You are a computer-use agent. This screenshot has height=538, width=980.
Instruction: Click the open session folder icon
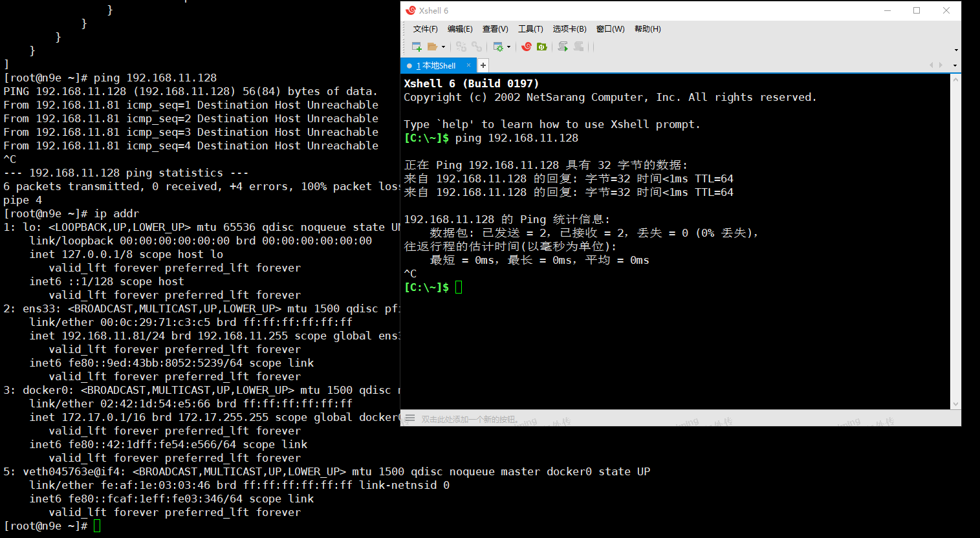click(432, 47)
